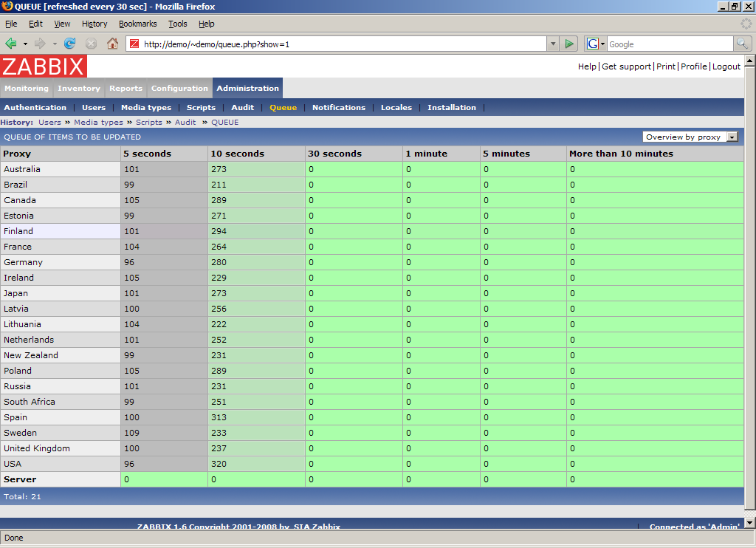Click the page scrollbar down arrow

tap(750, 523)
